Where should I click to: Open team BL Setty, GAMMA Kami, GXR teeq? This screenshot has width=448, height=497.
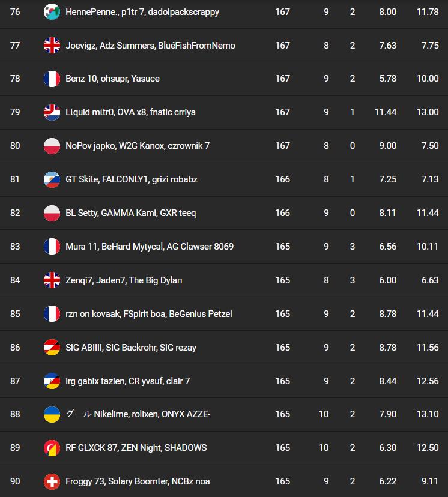130,213
